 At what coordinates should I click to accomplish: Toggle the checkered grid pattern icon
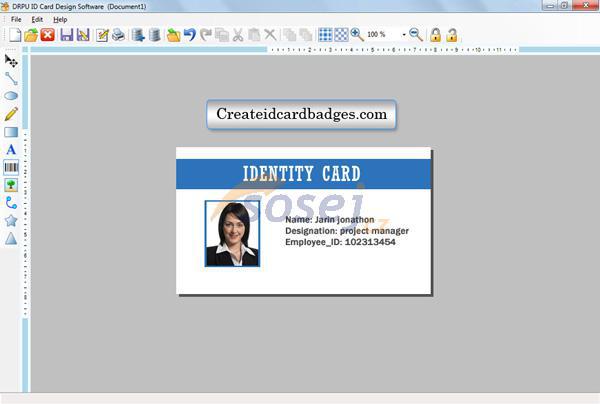[x=341, y=35]
